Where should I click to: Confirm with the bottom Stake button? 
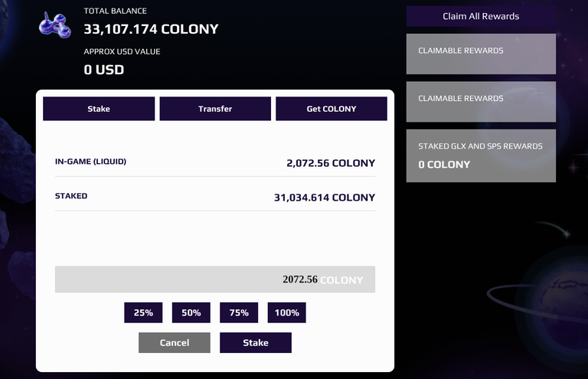pos(256,343)
